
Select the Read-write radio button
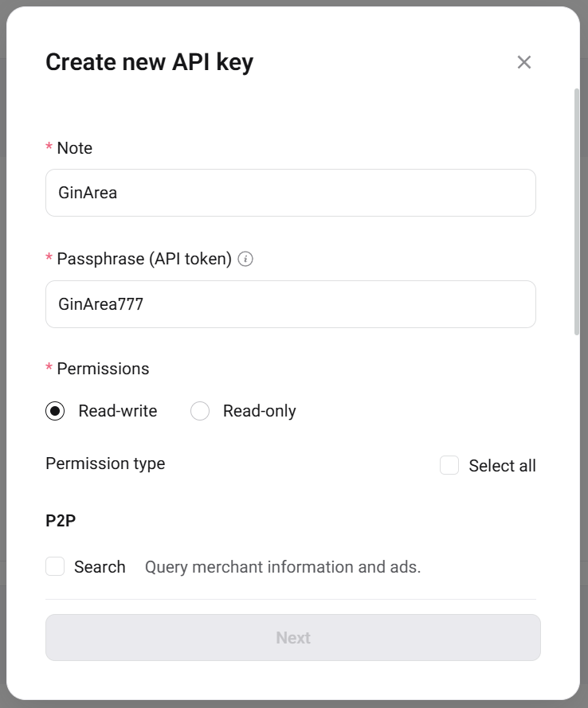[55, 411]
